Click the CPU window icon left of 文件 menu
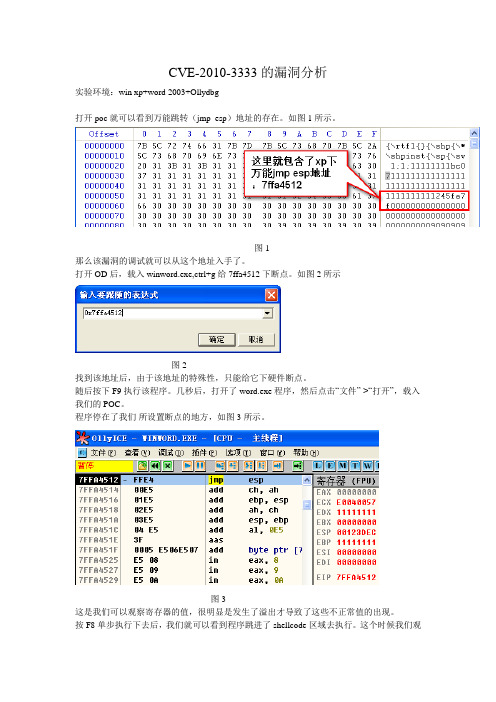 click(82, 453)
